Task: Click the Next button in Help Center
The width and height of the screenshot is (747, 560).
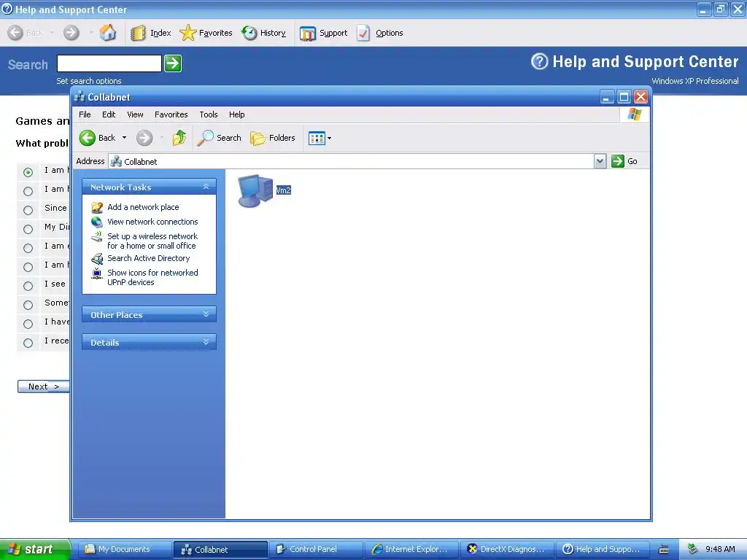Action: click(x=43, y=386)
